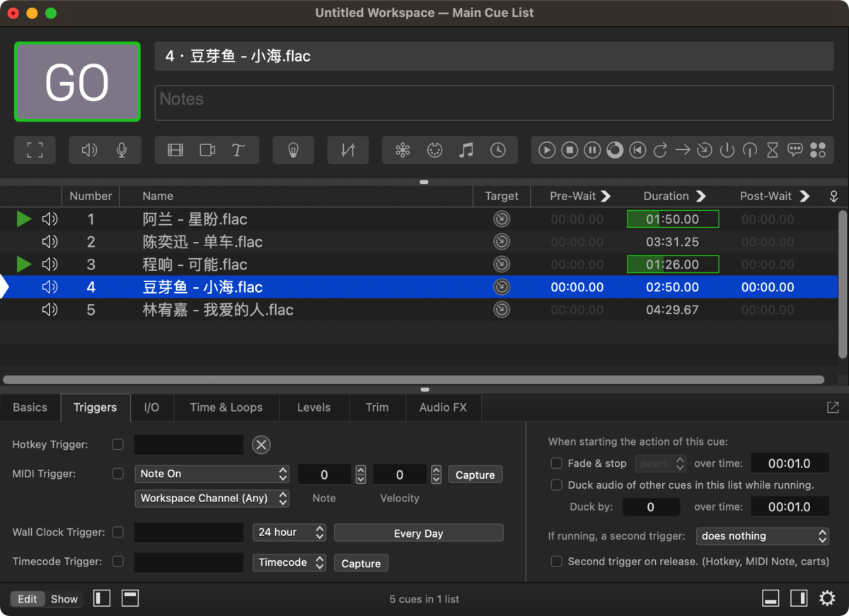Add a Group cue from the toolbar
This screenshot has height=616, width=849.
[x=35, y=150]
